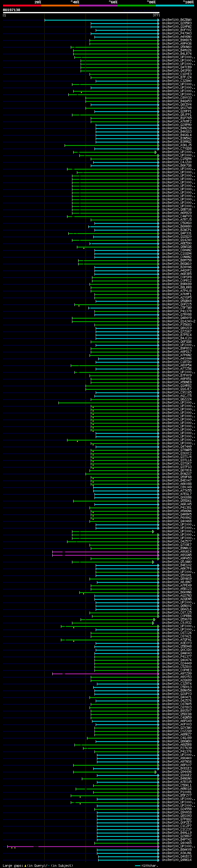This screenshot has width=197, height=868.
Task: Open hit UniRef100_P10081
Action: (177, 792)
